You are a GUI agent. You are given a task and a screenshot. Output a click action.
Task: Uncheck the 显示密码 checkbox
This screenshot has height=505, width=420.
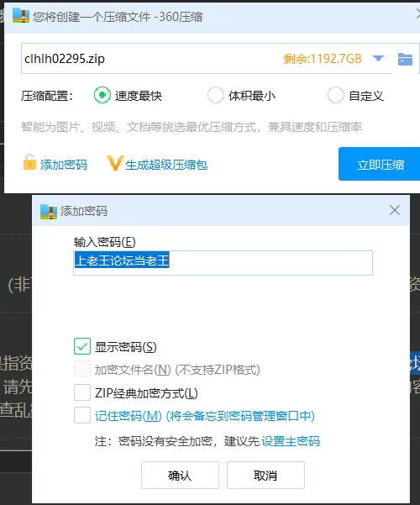pyautogui.click(x=82, y=346)
